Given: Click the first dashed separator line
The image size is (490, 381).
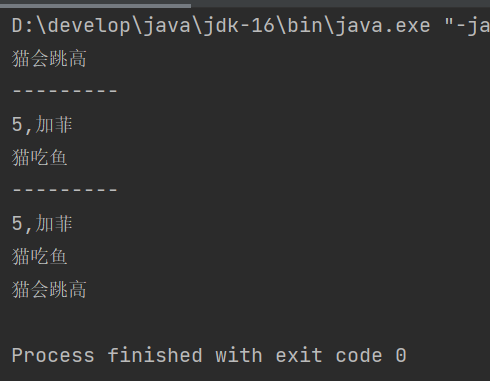Looking at the screenshot, I should coord(65,91).
